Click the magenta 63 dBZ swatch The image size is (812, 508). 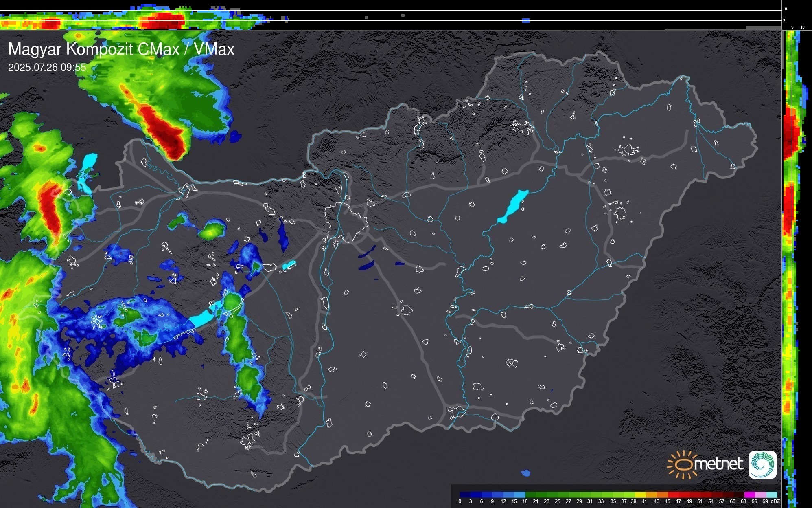click(x=749, y=495)
